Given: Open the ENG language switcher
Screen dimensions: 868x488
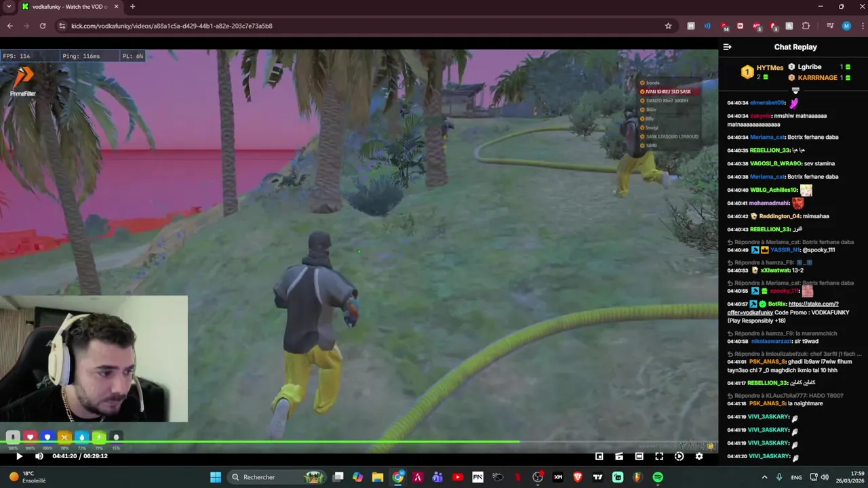Looking at the screenshot, I should point(796,477).
